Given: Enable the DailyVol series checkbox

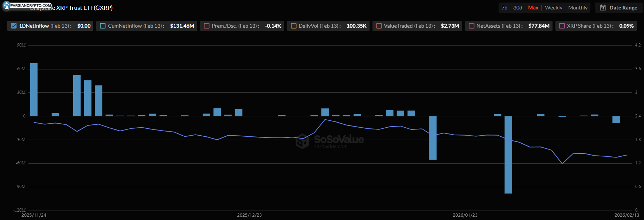Looking at the screenshot, I should click(294, 26).
